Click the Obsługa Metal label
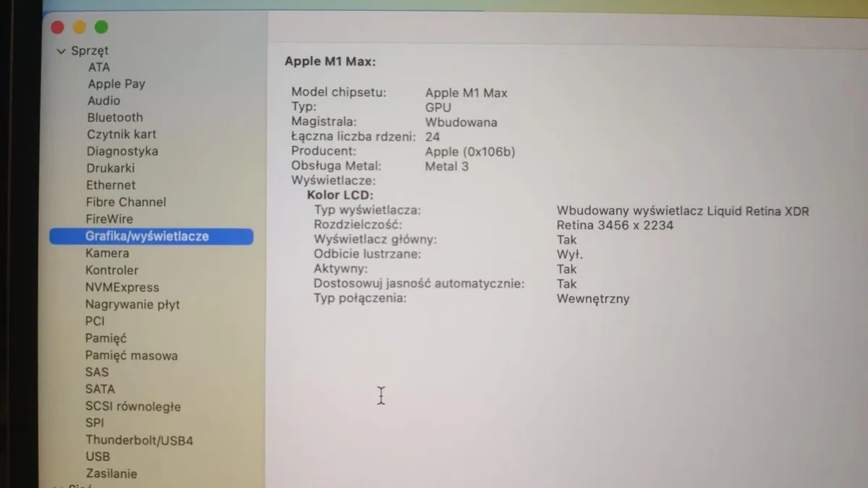This screenshot has width=868, height=488. [x=336, y=166]
